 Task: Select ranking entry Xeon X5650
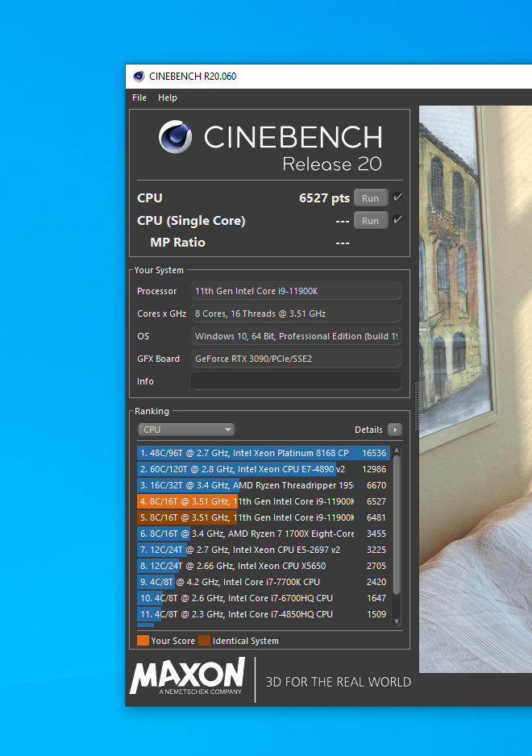264,566
